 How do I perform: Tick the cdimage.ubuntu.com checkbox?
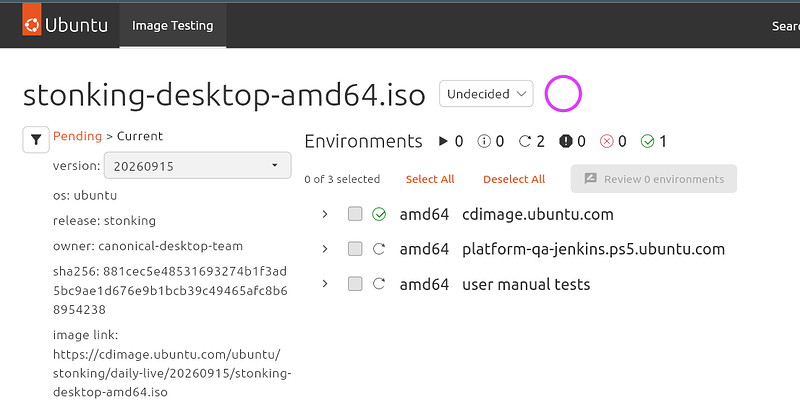(x=355, y=214)
